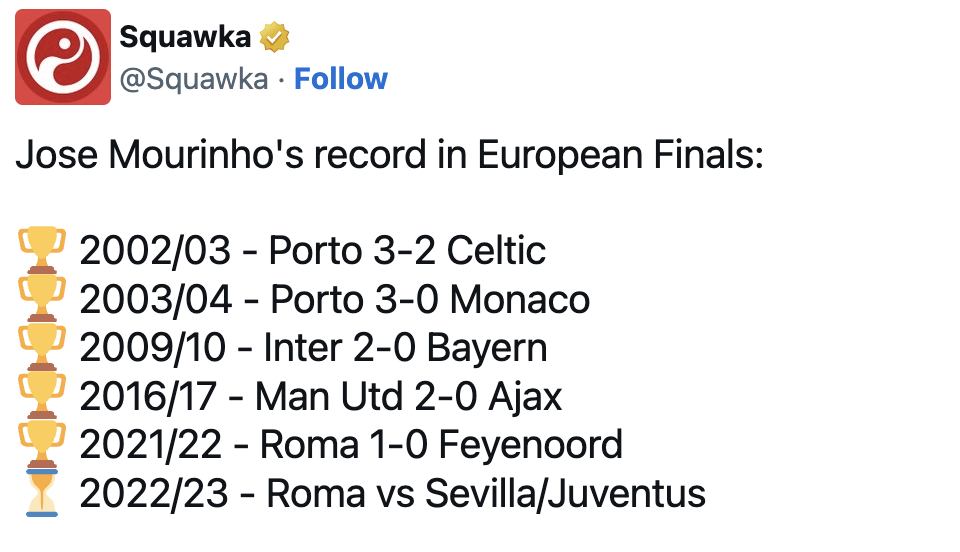Click the Roma 1-0 Feyenoord line
Viewport: 960px width, 552px height.
click(351, 444)
